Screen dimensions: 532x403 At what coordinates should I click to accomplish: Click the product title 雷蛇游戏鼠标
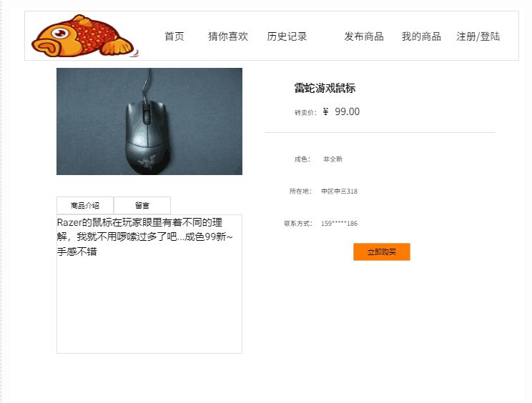pos(325,88)
